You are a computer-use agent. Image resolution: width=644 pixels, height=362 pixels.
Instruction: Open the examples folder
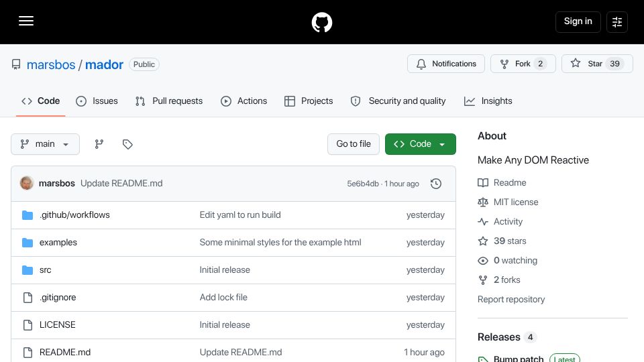[x=58, y=243]
